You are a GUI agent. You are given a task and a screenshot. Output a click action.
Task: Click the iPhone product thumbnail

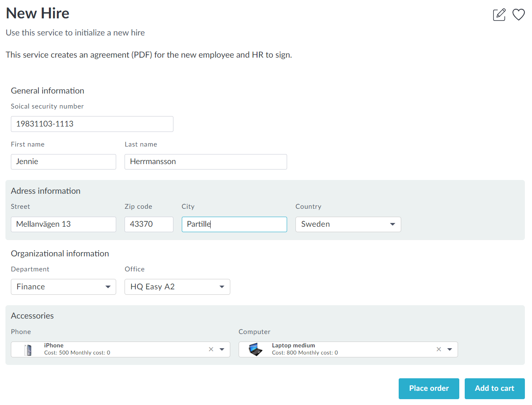28,350
